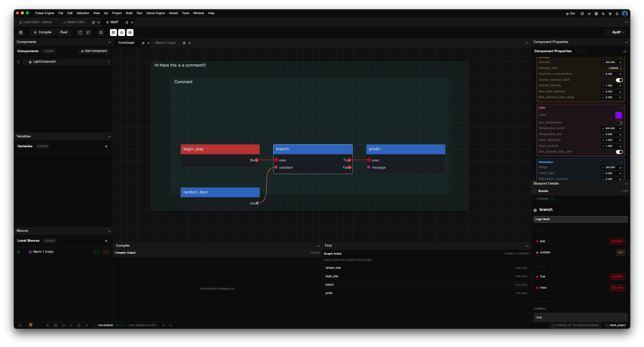Add a new local macro with the plus button
Image resolution: width=644 pixels, height=347 pixels.
[x=106, y=241]
